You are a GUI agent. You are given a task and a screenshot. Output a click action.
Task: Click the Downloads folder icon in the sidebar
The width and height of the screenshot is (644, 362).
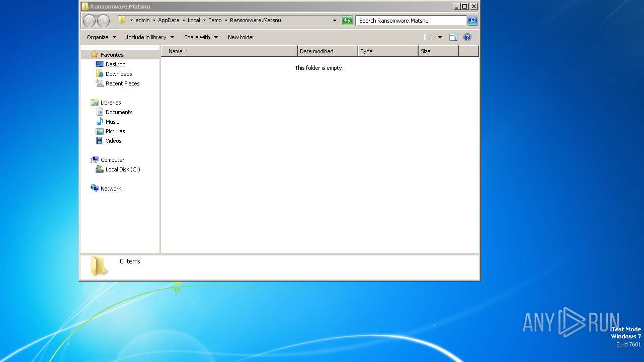pos(100,74)
